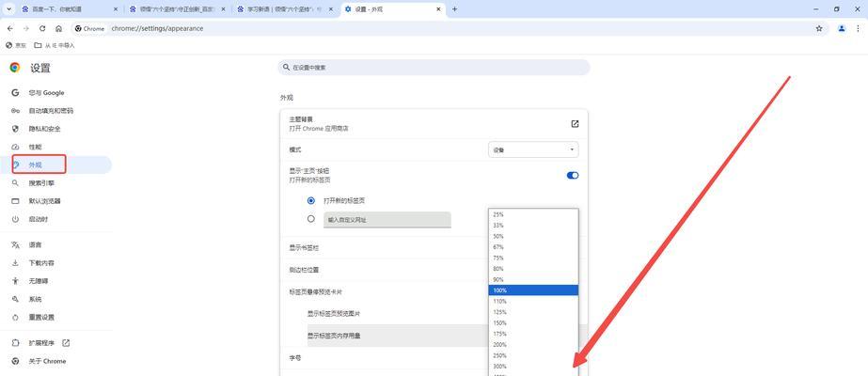The image size is (868, 376).
Task: Choose 50% zoom option
Action: [533, 236]
